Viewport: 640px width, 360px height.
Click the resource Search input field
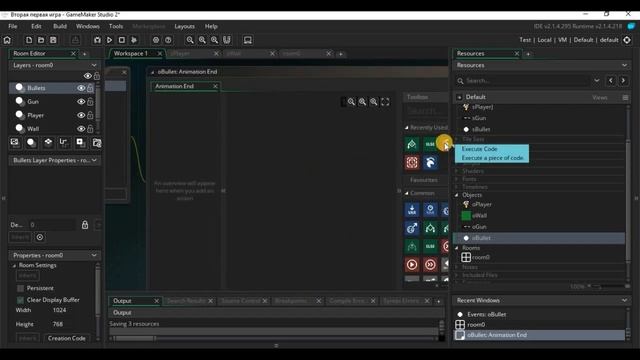(x=527, y=81)
